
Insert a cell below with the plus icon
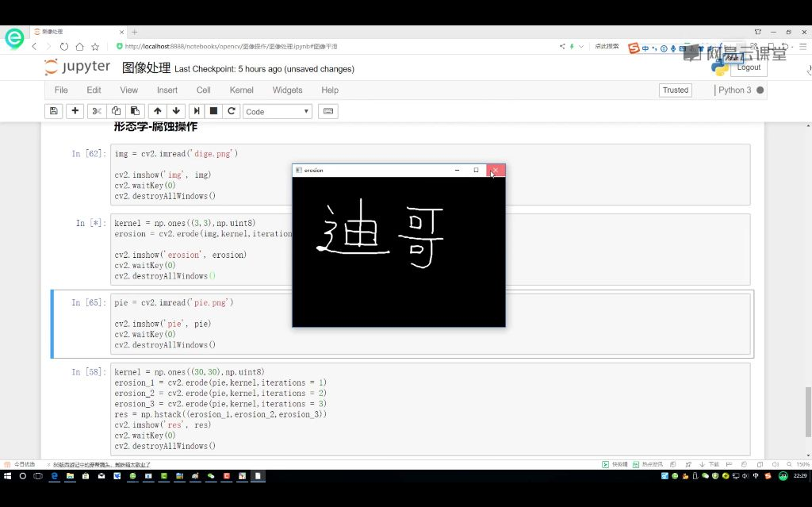coord(75,111)
